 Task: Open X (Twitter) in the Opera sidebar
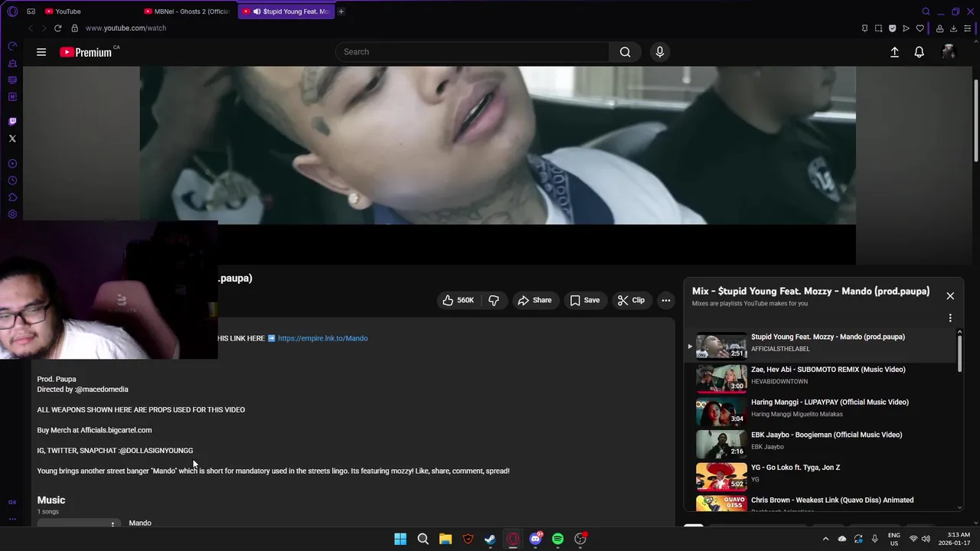click(12, 139)
